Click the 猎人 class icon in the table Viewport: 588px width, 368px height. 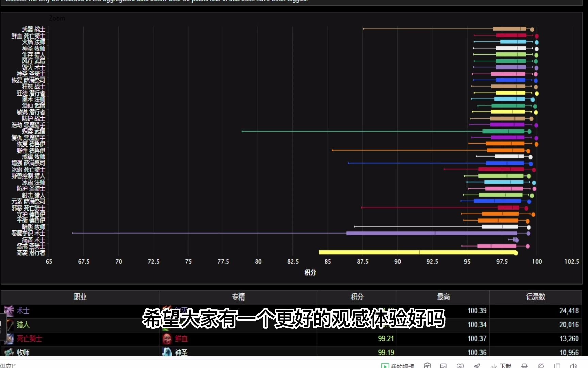tap(10, 325)
